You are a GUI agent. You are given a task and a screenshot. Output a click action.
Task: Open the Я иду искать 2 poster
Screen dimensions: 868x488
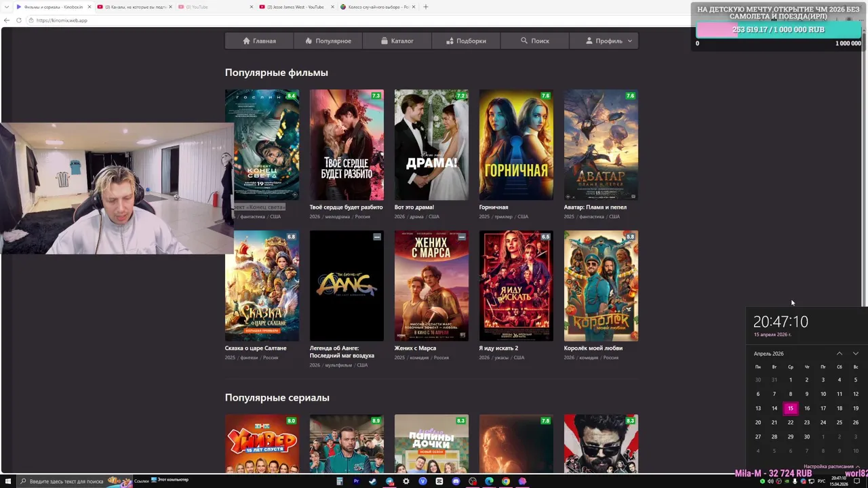click(x=516, y=285)
